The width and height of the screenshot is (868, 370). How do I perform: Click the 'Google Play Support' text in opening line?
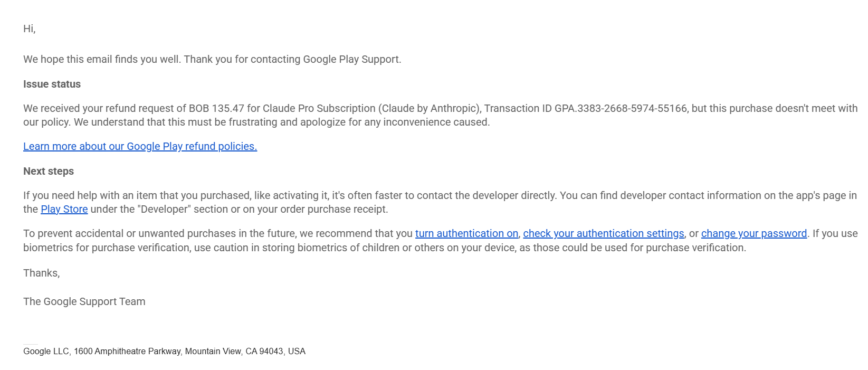tap(350, 59)
